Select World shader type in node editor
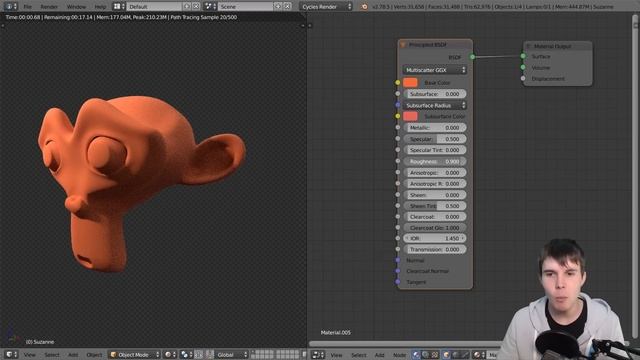This screenshot has height=360, width=640. coord(456,355)
